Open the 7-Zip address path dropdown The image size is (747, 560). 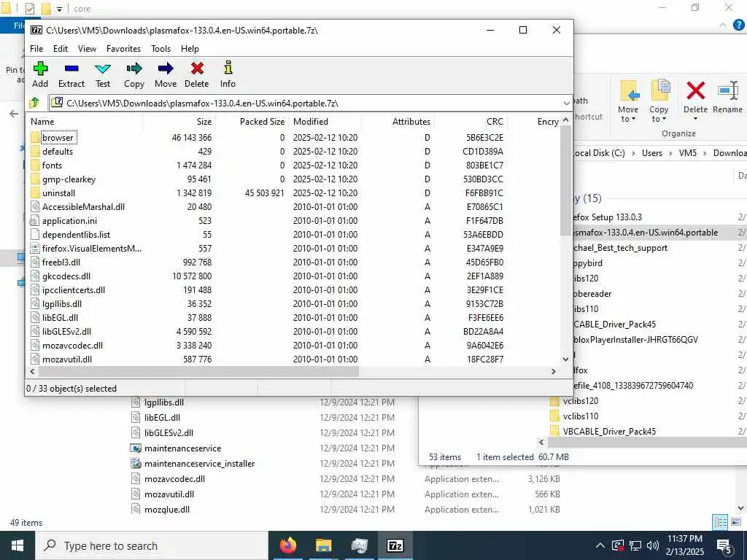566,104
